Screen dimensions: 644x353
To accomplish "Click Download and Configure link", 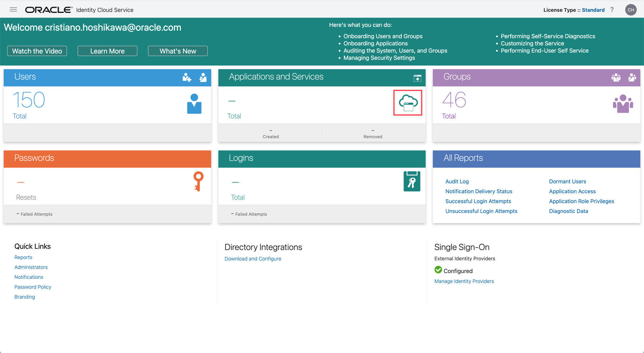I will (x=253, y=259).
